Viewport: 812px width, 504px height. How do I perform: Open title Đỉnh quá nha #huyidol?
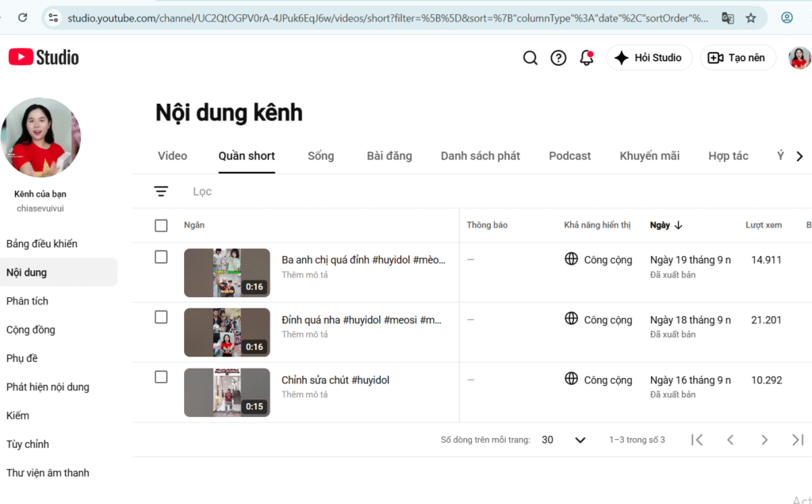(362, 320)
